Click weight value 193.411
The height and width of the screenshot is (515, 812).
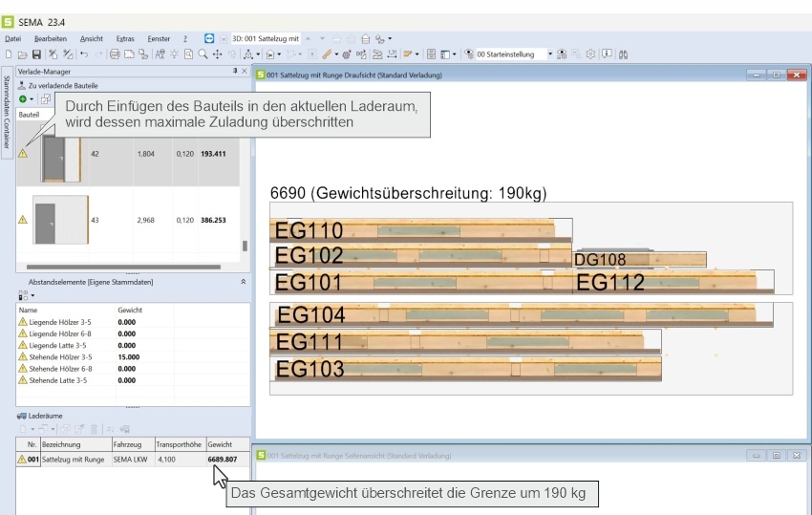pyautogui.click(x=213, y=154)
